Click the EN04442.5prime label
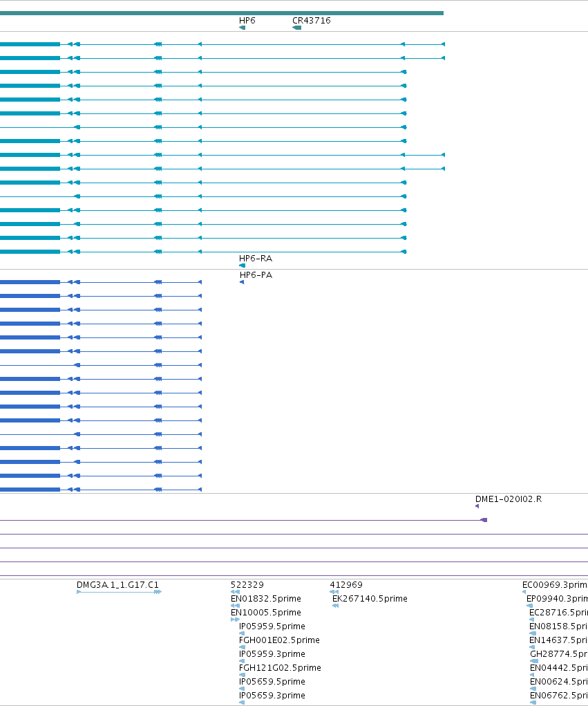This screenshot has width=588, height=706. [x=559, y=668]
